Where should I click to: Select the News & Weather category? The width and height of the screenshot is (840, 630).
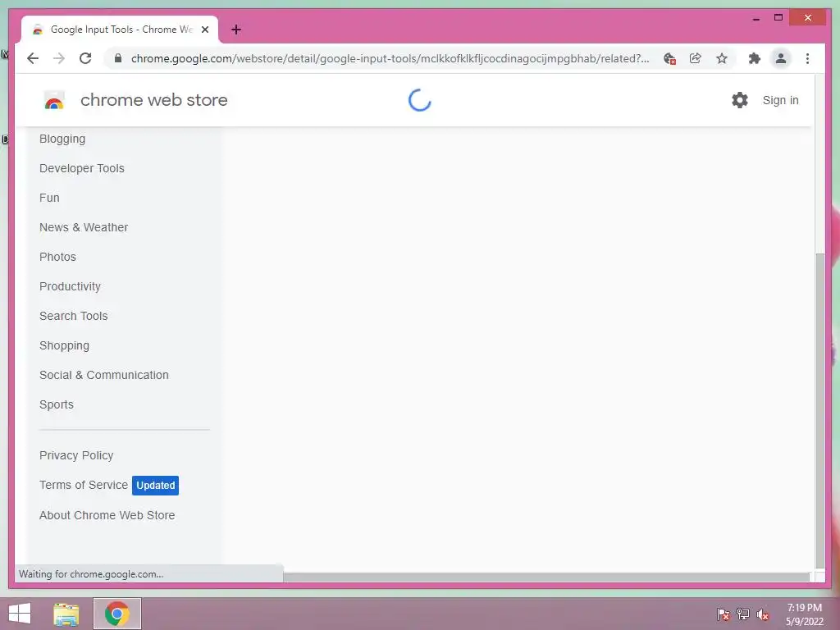(x=84, y=227)
